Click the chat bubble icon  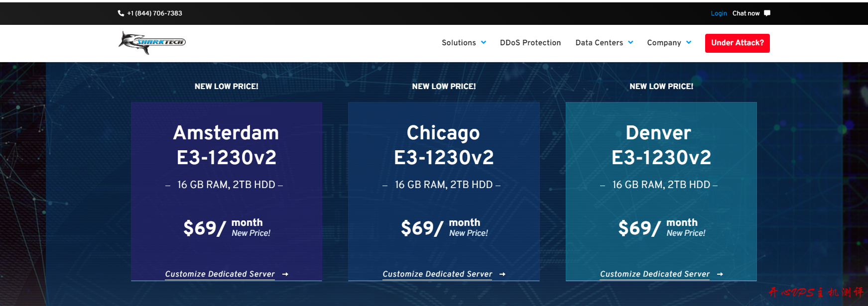click(x=767, y=13)
